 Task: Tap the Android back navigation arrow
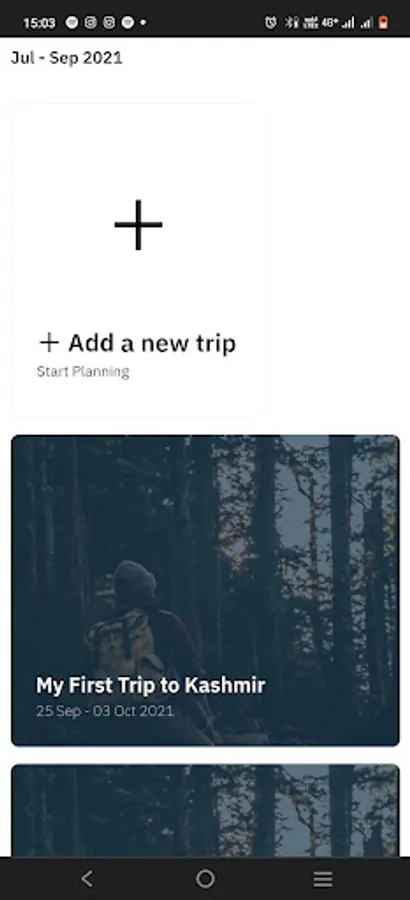[87, 878]
